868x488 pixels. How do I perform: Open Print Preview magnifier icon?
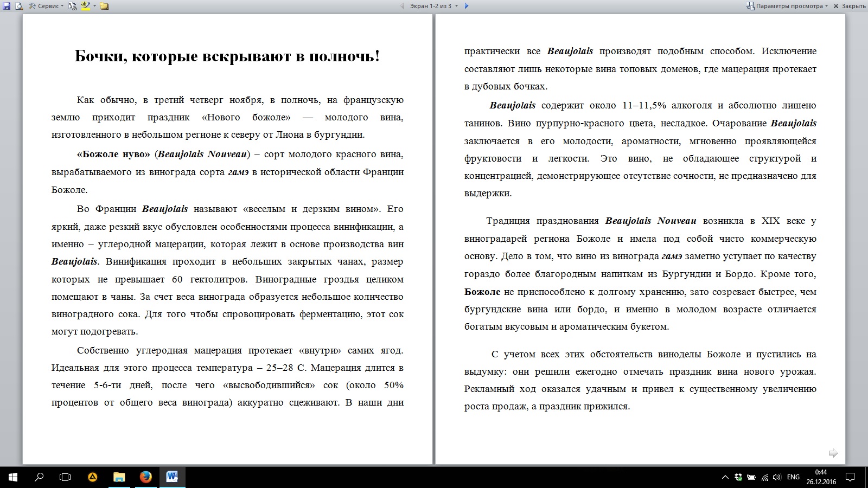click(x=19, y=6)
